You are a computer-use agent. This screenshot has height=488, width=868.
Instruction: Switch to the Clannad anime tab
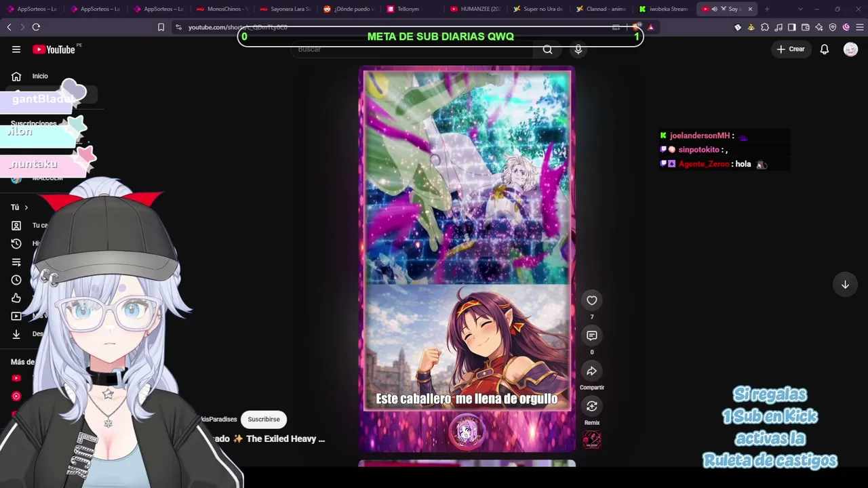(603, 9)
